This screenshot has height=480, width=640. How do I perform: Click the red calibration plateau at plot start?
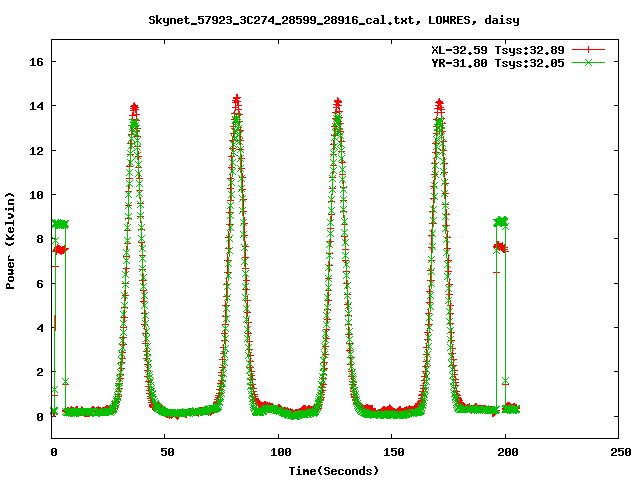coord(61,249)
